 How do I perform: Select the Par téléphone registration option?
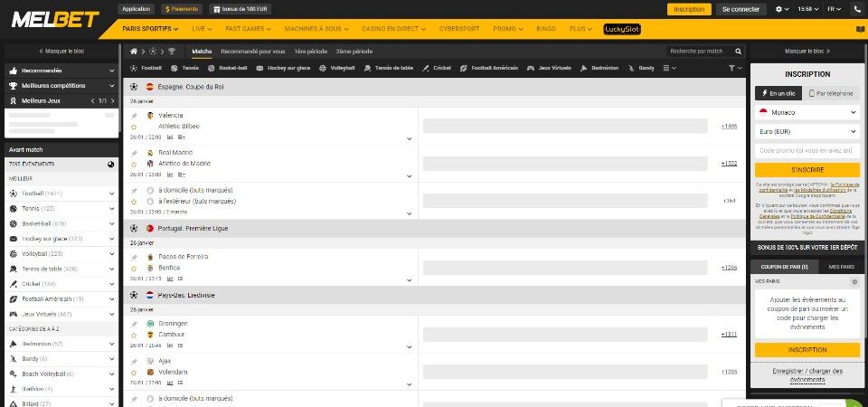click(831, 93)
